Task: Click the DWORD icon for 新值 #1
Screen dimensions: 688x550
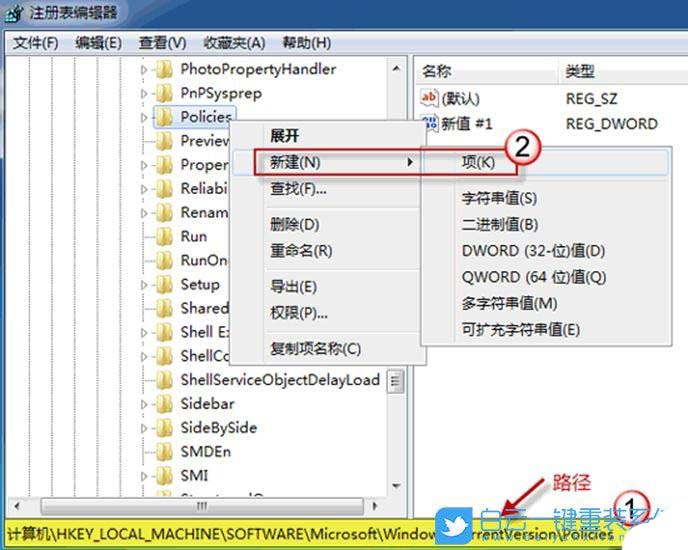Action: (x=429, y=123)
